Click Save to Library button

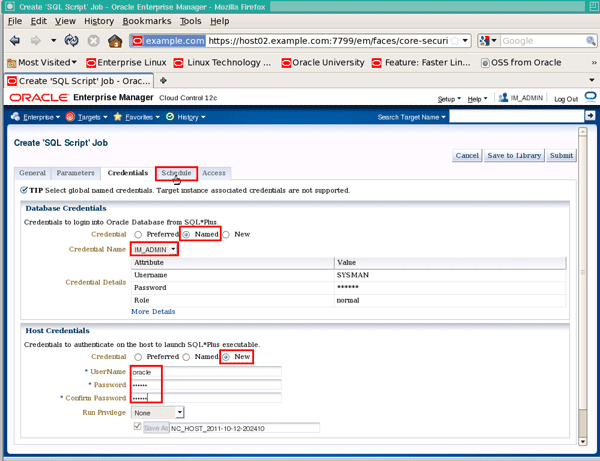514,155
